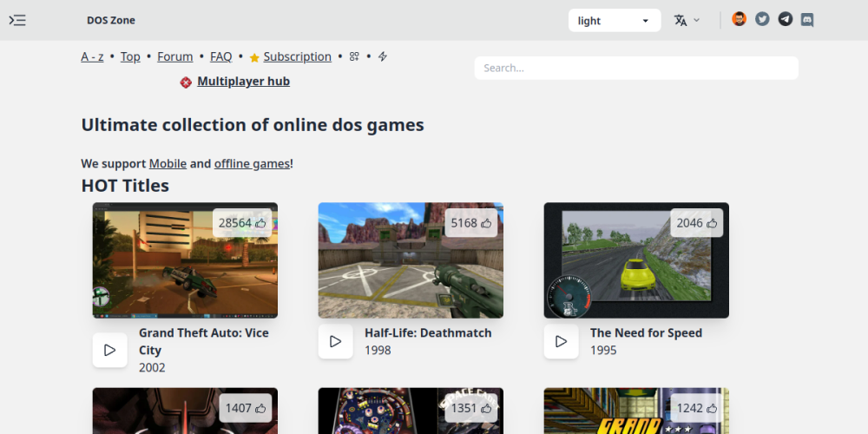Follow the offline games link
This screenshot has height=434, width=868.
[x=252, y=163]
